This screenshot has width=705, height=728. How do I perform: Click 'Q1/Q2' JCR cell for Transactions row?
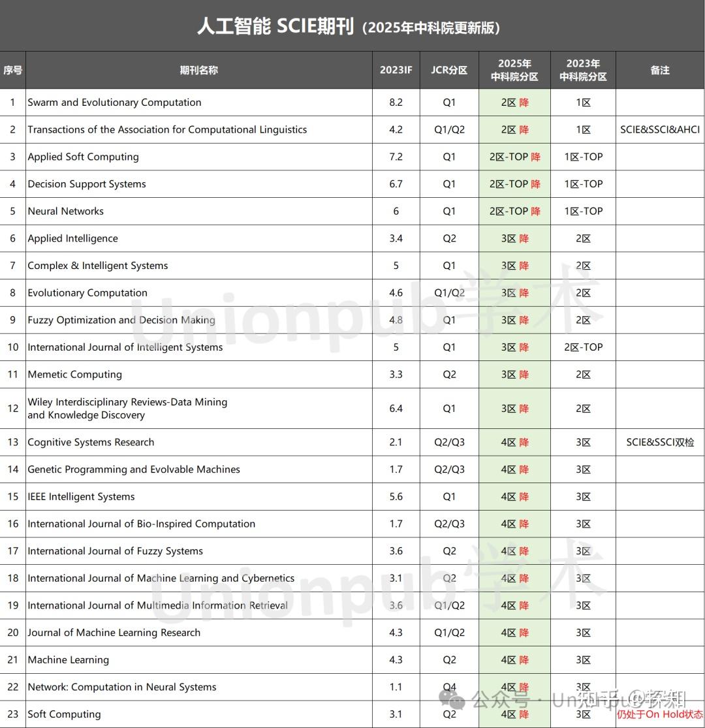tap(449, 129)
